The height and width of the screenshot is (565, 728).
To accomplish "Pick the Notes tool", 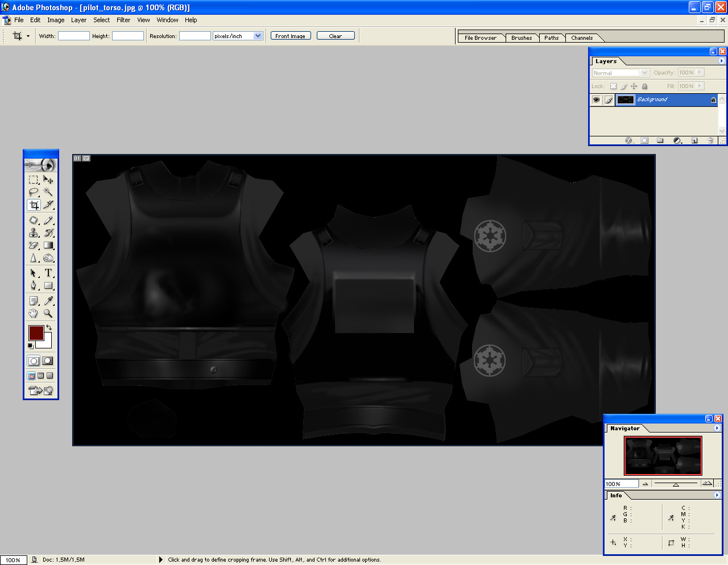I will [x=34, y=301].
